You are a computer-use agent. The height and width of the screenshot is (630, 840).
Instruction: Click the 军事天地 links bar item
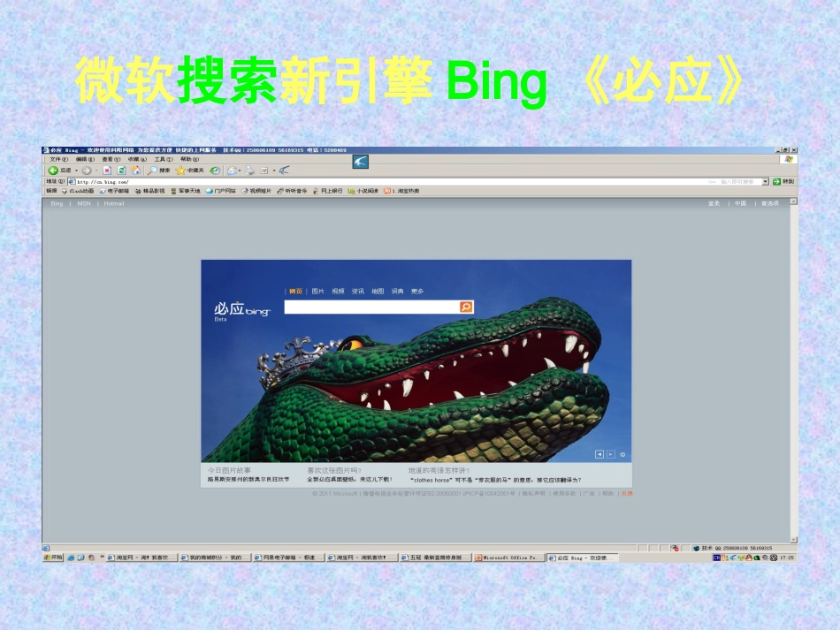click(x=186, y=191)
